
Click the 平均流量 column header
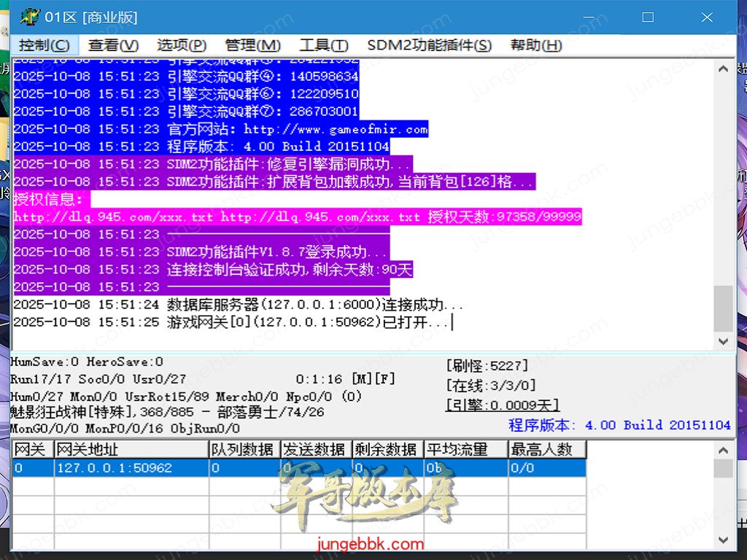[x=465, y=450]
